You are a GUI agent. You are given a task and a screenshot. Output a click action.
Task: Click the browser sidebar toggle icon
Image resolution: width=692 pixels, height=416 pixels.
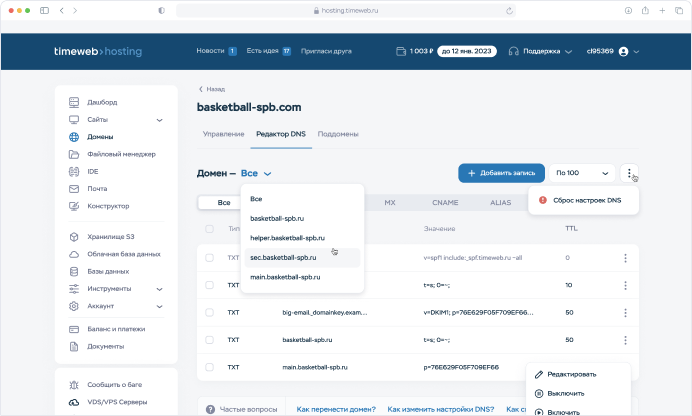pos(45,11)
